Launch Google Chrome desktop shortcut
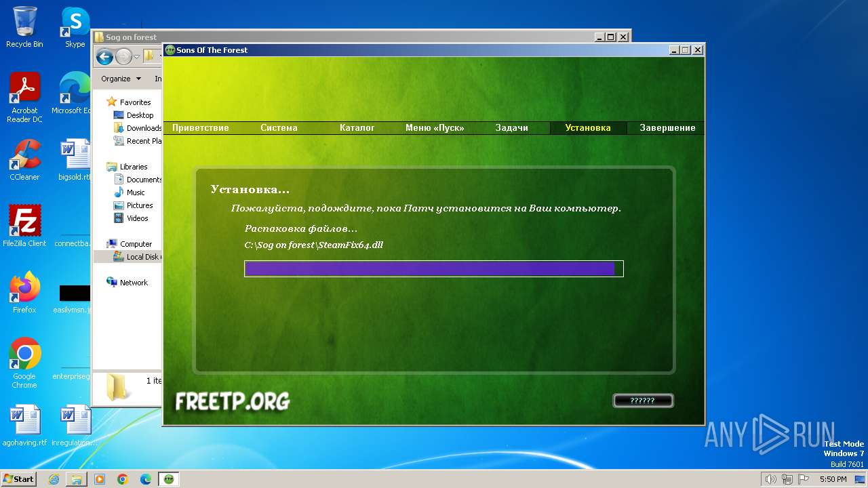 pyautogui.click(x=24, y=363)
